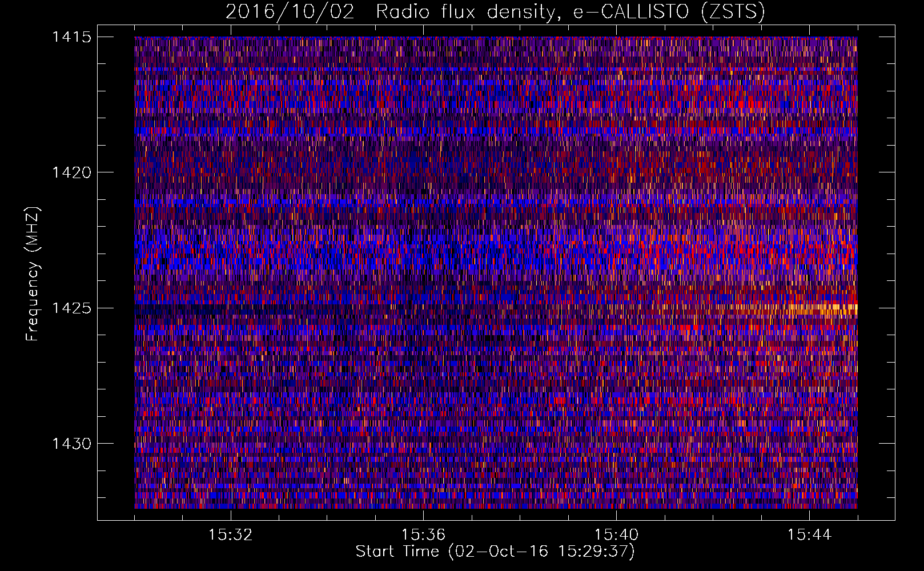Click the 15:36 time axis label
This screenshot has width=924, height=571.
click(x=423, y=535)
